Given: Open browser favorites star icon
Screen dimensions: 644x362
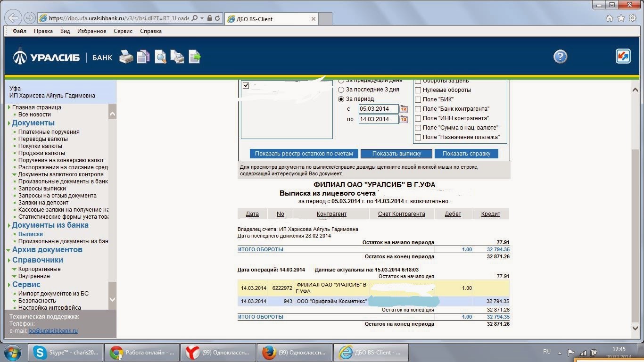Looking at the screenshot, I should click(x=621, y=18).
